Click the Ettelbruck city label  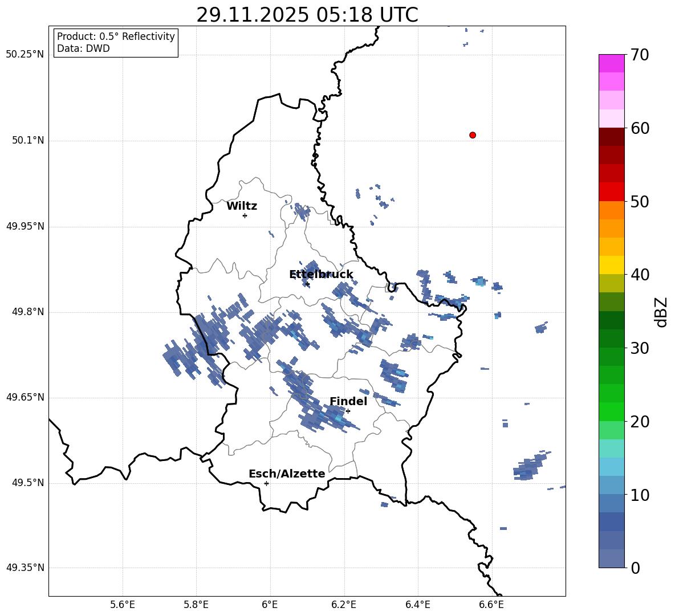[x=321, y=275]
